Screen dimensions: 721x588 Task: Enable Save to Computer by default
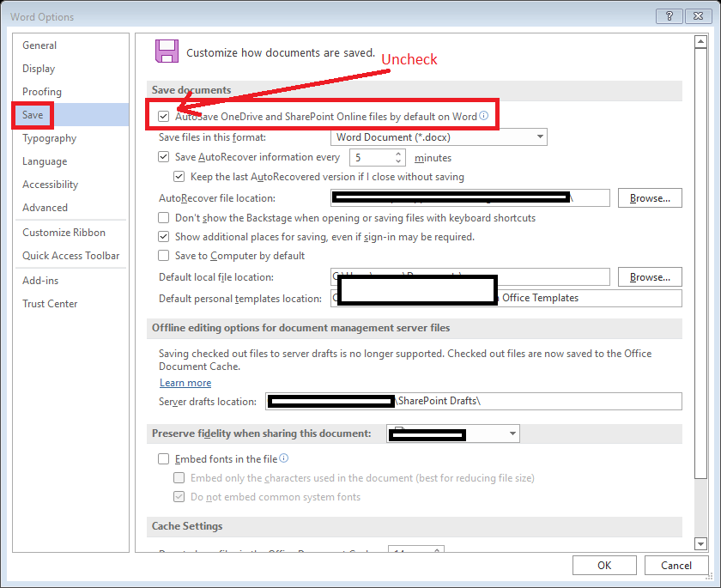pos(164,256)
